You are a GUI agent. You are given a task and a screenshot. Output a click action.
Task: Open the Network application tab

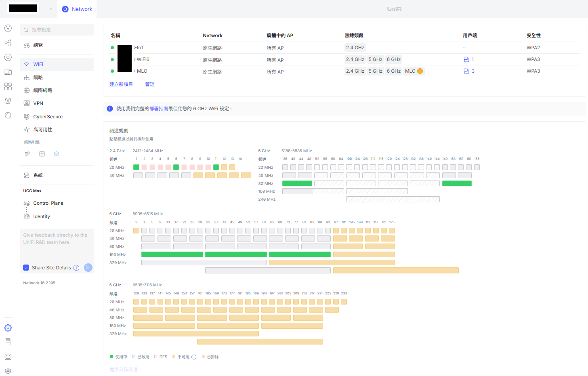coord(77,9)
